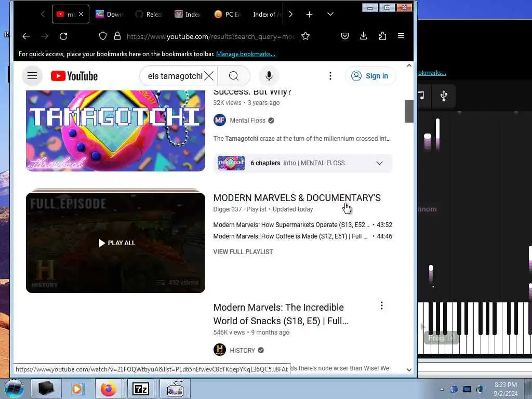Click the YouTube URL address bar
This screenshot has height=399, width=532.
(x=210, y=36)
